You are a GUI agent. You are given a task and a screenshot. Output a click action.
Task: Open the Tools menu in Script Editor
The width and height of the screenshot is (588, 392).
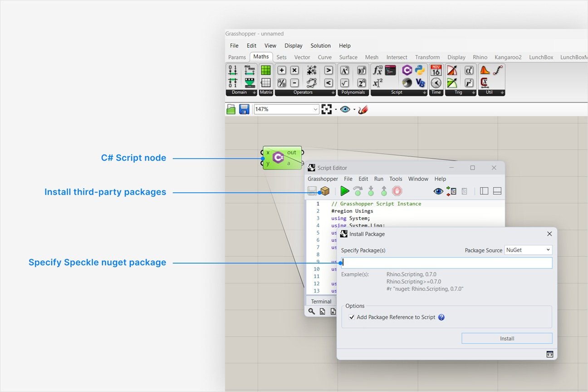(x=396, y=179)
